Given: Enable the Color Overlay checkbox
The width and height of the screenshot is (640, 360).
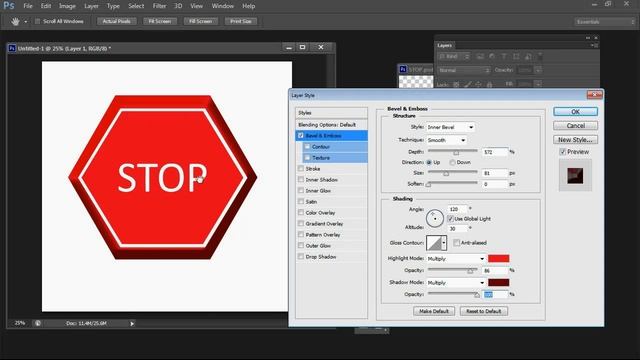Looking at the screenshot, I should (x=301, y=213).
